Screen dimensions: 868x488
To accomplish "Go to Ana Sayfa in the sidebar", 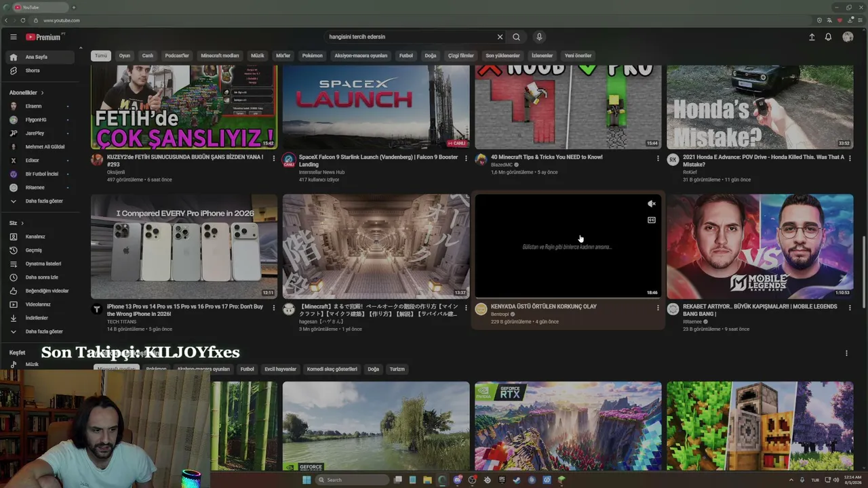I will 41,57.
